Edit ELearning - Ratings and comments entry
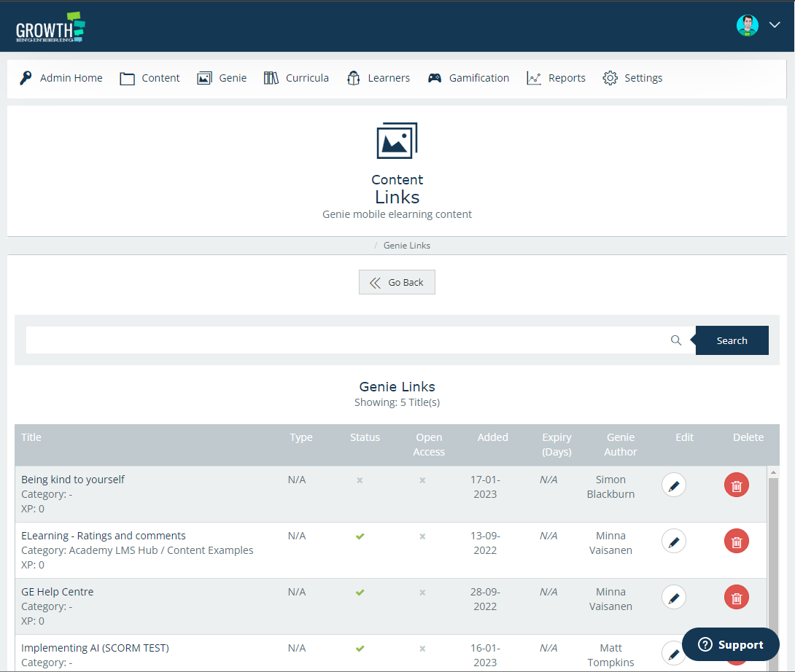Image resolution: width=795 pixels, height=672 pixels. coord(674,542)
